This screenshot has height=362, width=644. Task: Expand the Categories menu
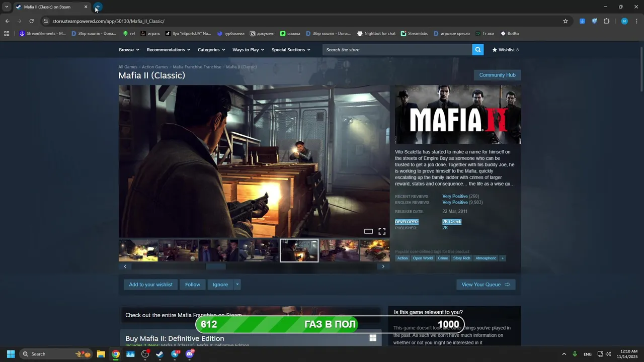(x=211, y=50)
